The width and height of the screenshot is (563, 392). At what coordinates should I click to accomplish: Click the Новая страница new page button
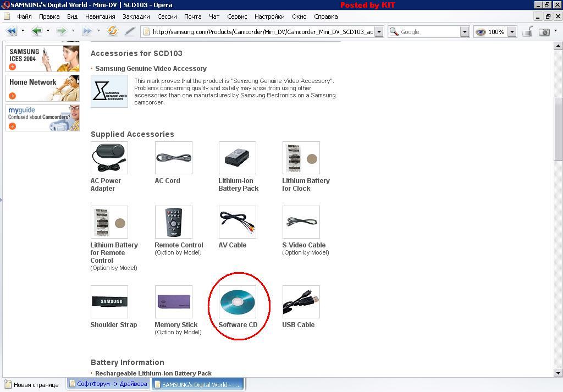pyautogui.click(x=31, y=385)
